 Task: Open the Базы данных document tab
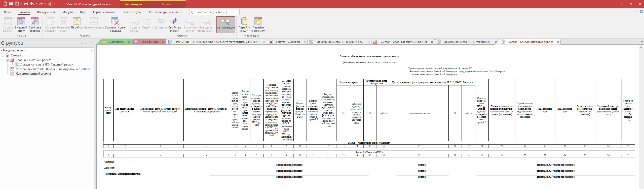point(149,42)
